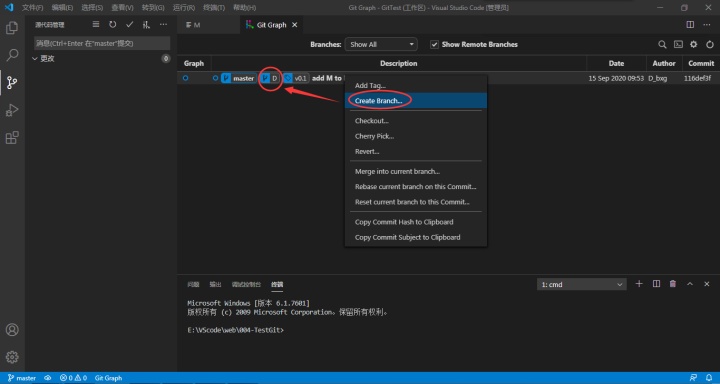Switch to the M editor tab

coord(208,25)
